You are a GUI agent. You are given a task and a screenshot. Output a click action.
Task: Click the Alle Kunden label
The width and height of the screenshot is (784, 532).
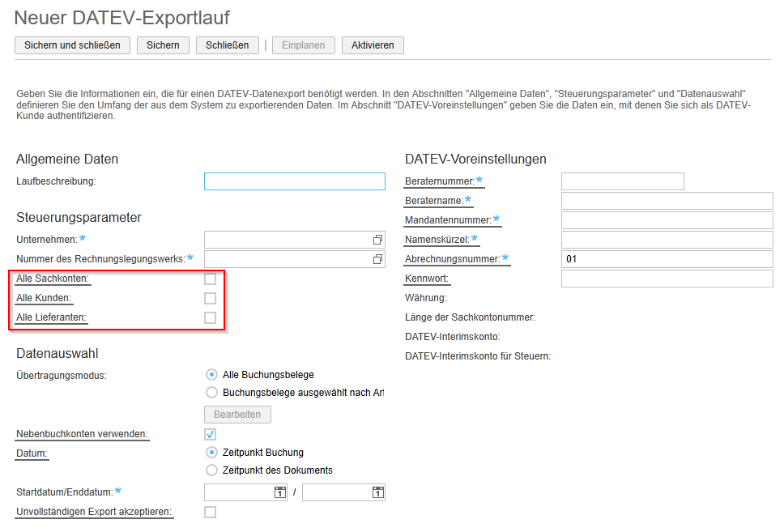pos(44,298)
